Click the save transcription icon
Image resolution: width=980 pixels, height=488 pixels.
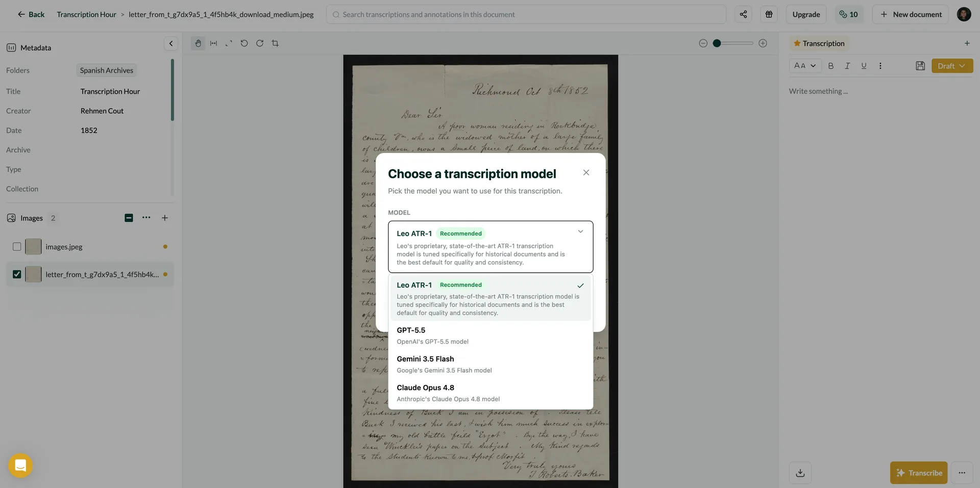click(920, 66)
